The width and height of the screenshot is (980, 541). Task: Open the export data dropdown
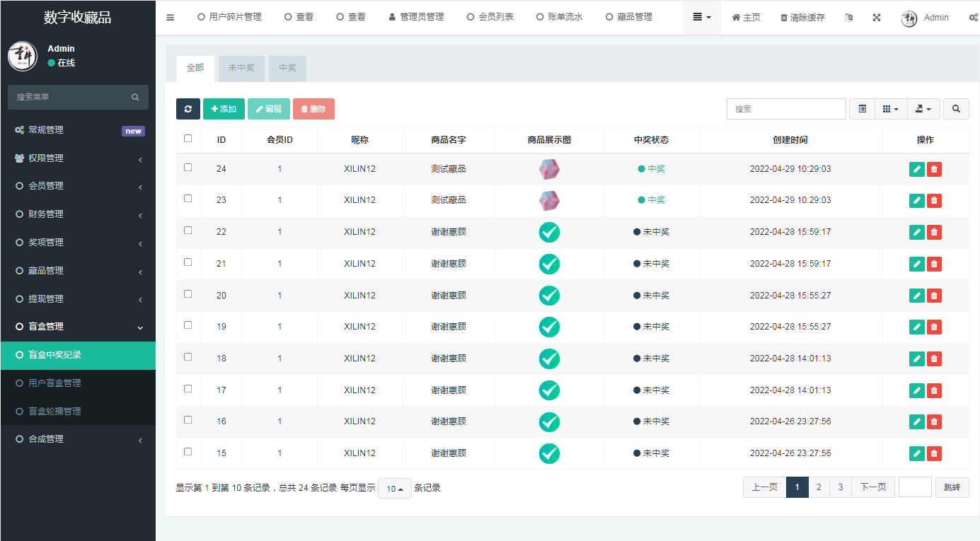[x=923, y=109]
